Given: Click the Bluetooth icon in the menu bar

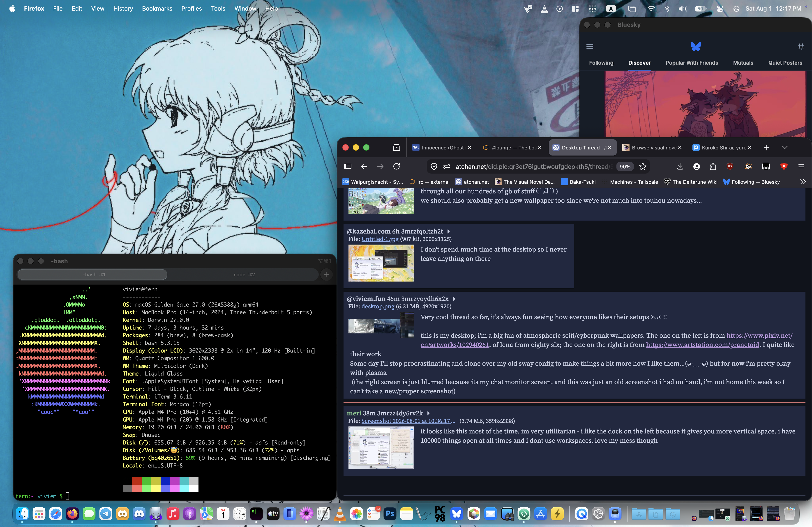Looking at the screenshot, I should (667, 9).
